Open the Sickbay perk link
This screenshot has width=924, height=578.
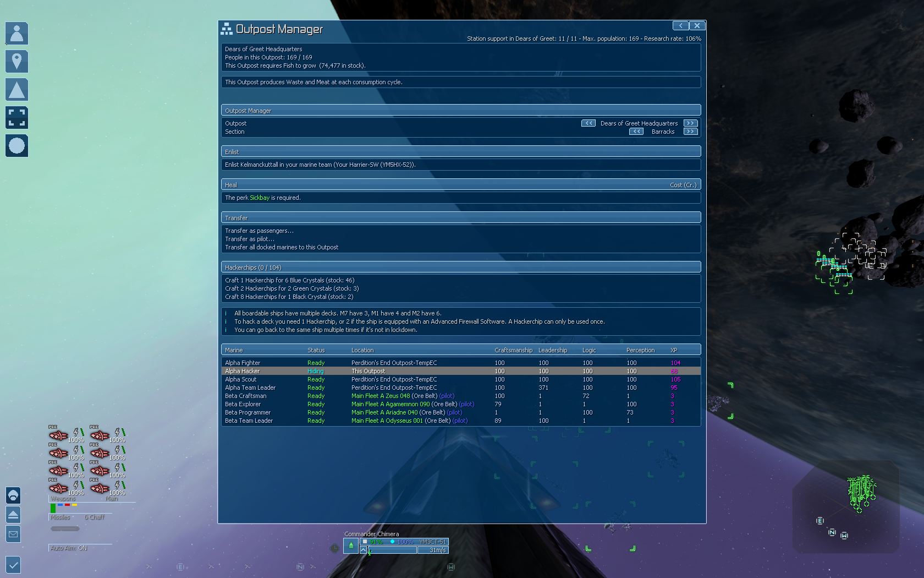click(x=260, y=198)
